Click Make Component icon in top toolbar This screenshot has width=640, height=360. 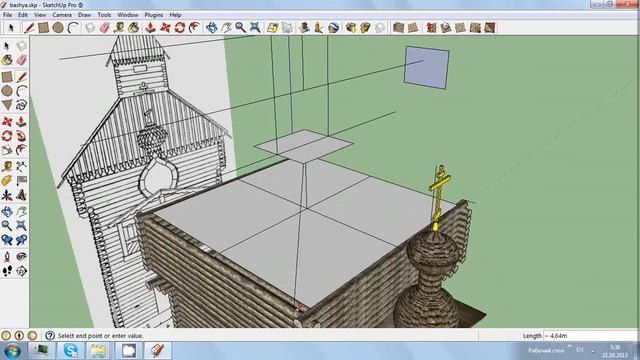coord(90,28)
